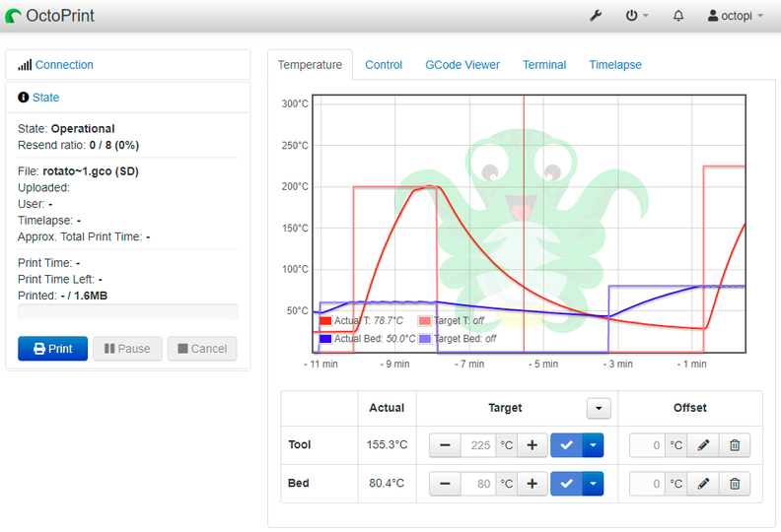Open the Timelapse tab
This screenshot has height=532, width=781.
(x=615, y=65)
